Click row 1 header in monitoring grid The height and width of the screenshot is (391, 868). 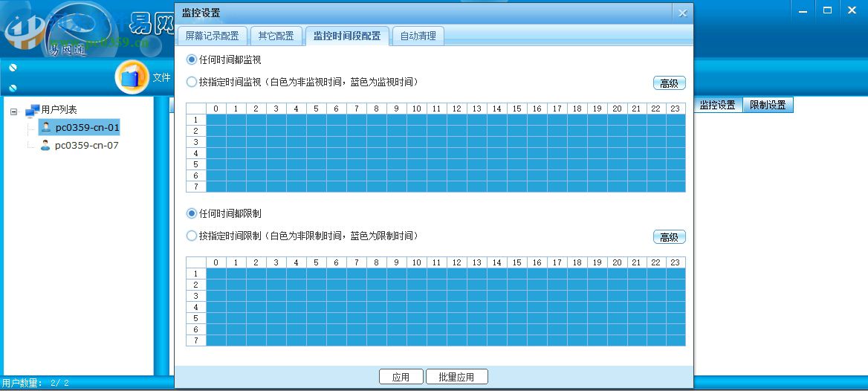(x=196, y=120)
